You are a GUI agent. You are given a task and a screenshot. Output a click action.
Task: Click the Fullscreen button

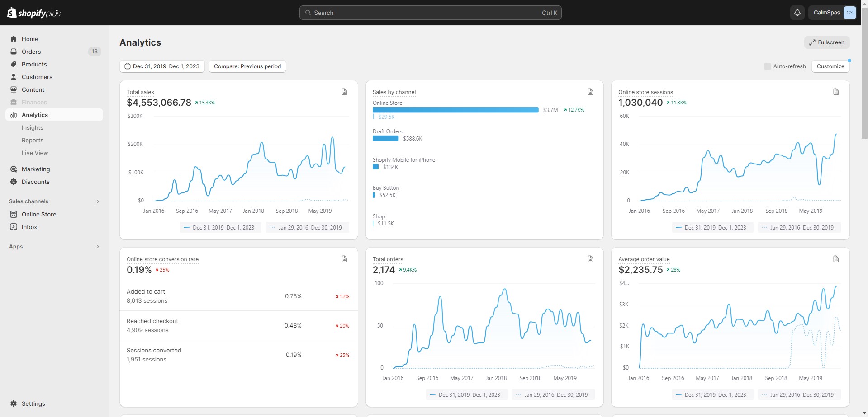point(826,42)
